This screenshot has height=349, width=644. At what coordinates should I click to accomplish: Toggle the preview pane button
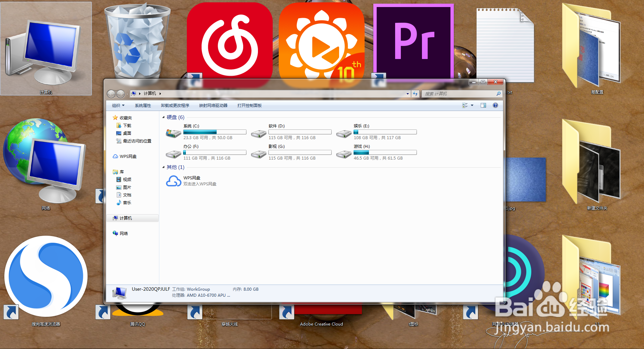pos(483,105)
